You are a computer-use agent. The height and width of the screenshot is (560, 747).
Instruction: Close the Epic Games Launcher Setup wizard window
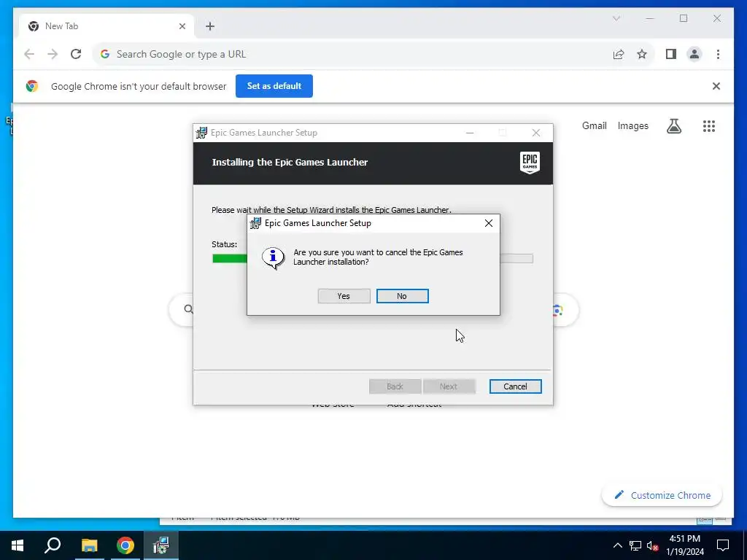pos(536,133)
